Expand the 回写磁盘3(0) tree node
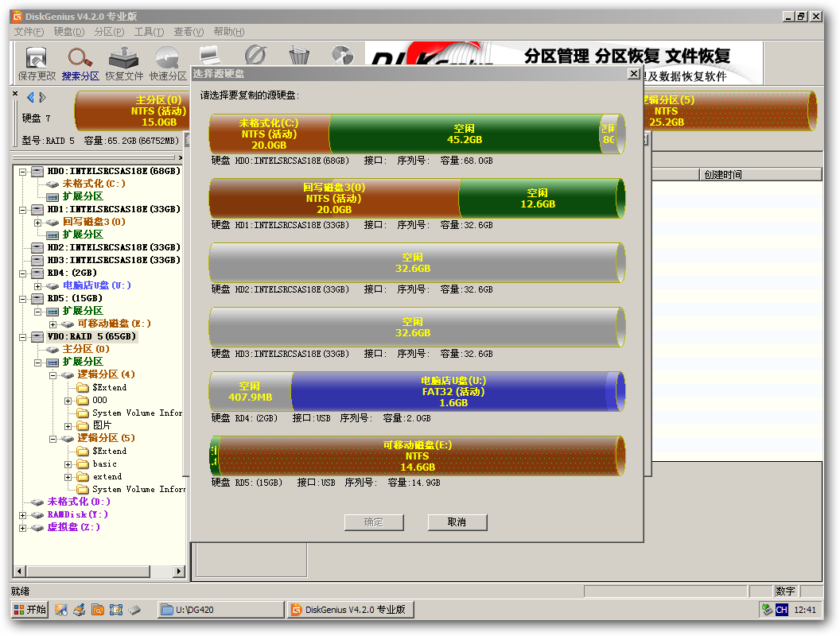Viewport: 840px width, 636px height. click(38, 222)
